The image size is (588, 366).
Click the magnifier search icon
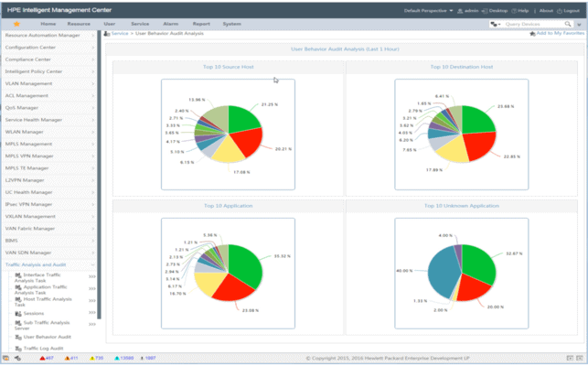(568, 24)
